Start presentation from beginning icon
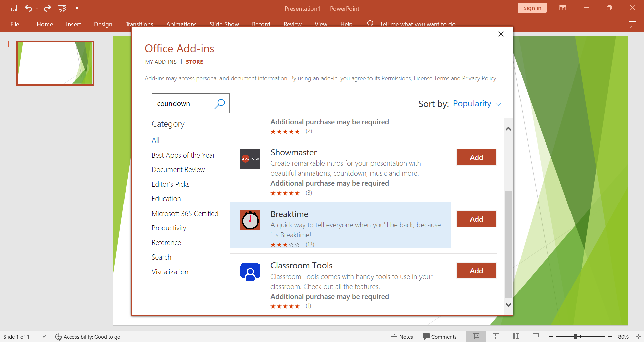The width and height of the screenshot is (644, 342). coord(62,8)
